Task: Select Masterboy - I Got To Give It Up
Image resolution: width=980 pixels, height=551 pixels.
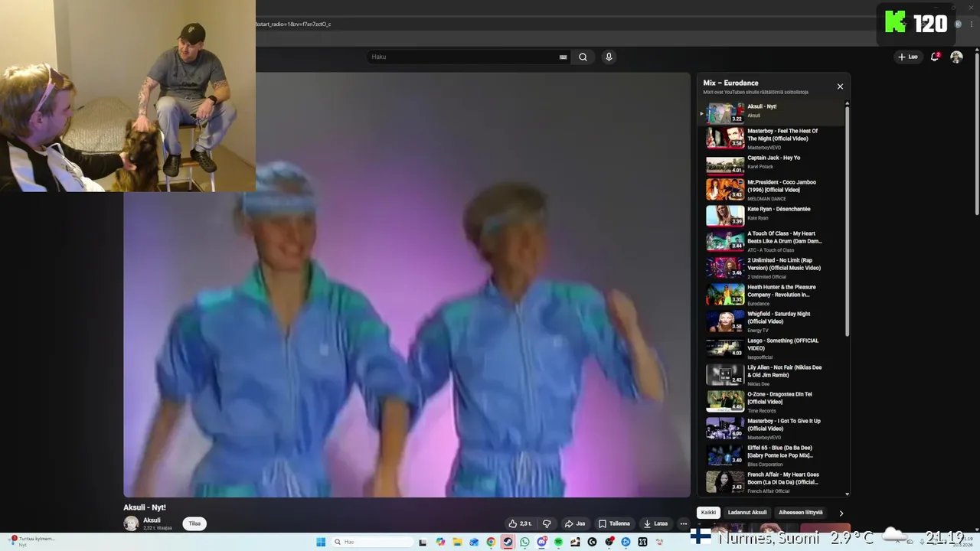Action: 771,429
